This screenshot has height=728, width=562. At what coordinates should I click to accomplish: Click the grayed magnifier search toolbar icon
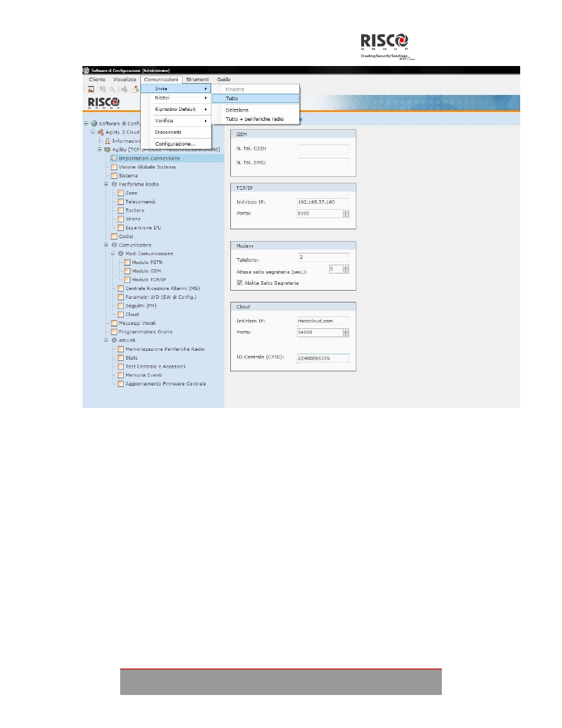coord(112,90)
